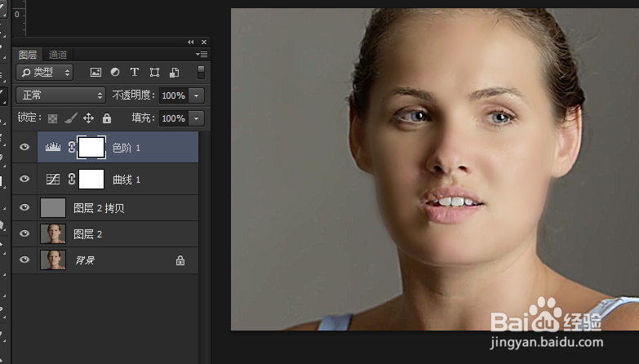Filter layers by adjustment layer icon

(115, 72)
